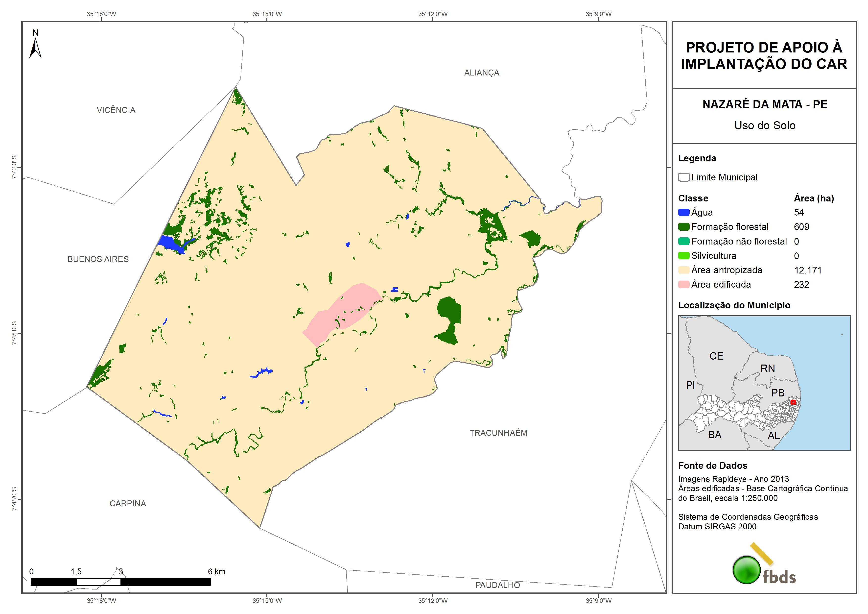Click the CE state label in inset map

coord(716,356)
